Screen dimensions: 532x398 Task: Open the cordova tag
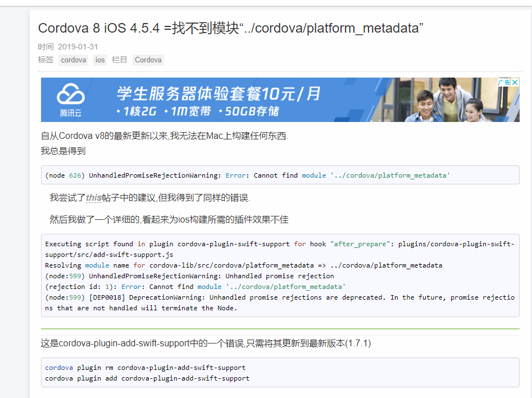[x=73, y=60]
